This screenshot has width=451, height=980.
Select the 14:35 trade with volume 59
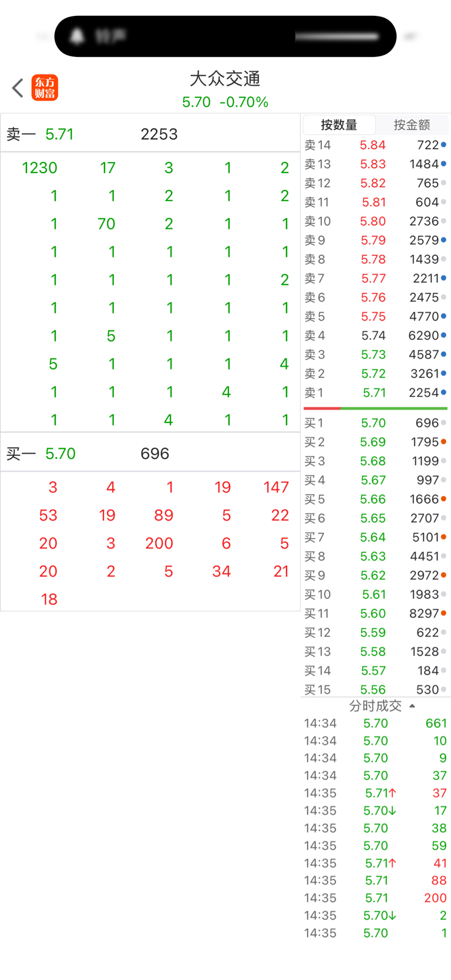tap(375, 846)
